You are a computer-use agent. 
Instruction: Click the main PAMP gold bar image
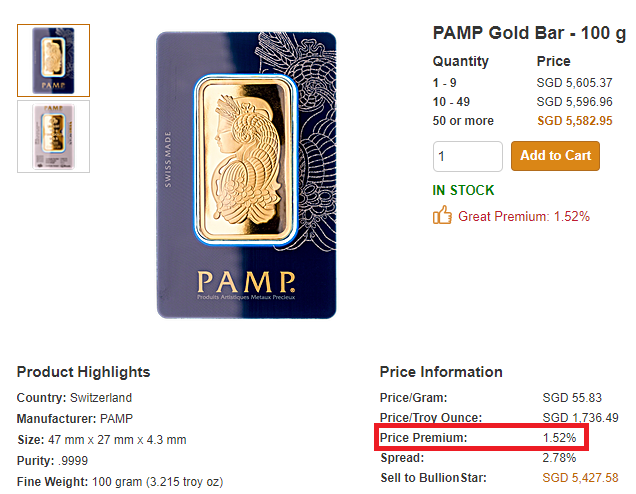247,175
